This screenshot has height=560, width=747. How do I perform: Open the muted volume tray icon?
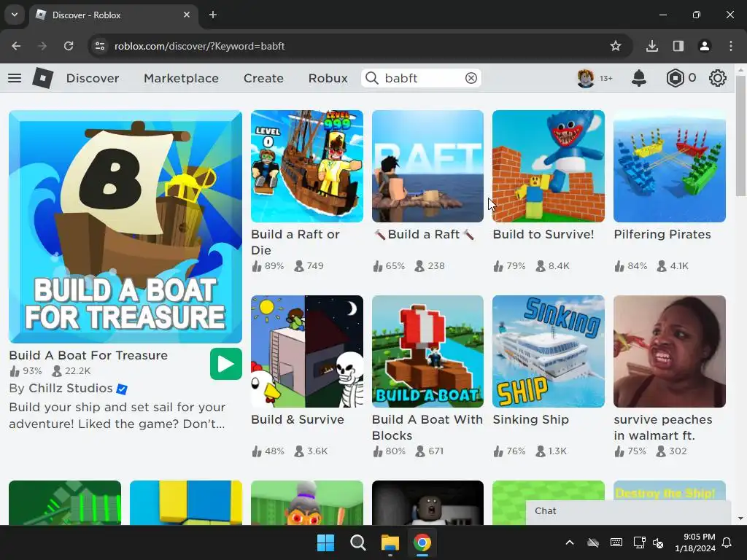tap(658, 542)
